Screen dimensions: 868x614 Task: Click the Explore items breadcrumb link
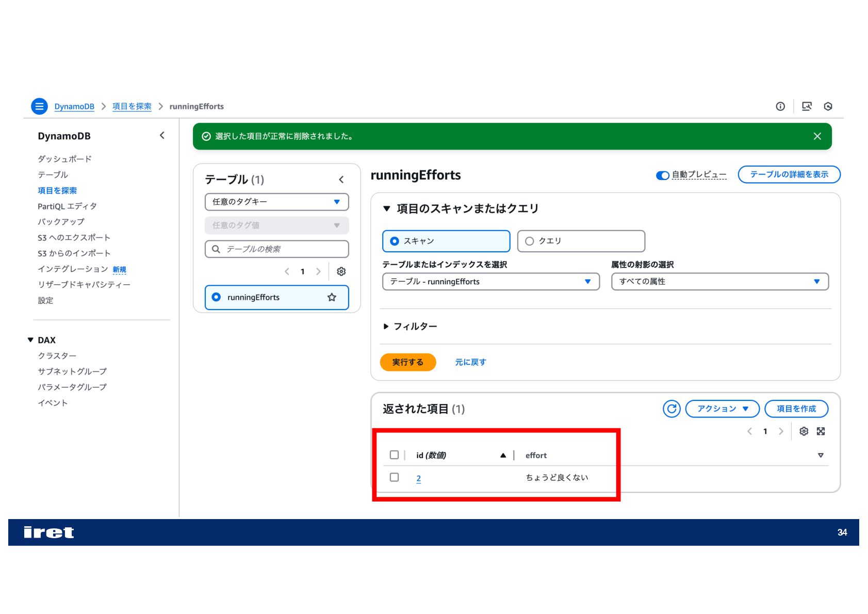(x=132, y=106)
